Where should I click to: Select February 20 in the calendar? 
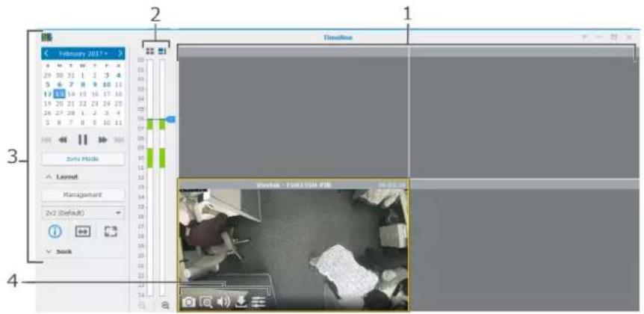coord(60,104)
